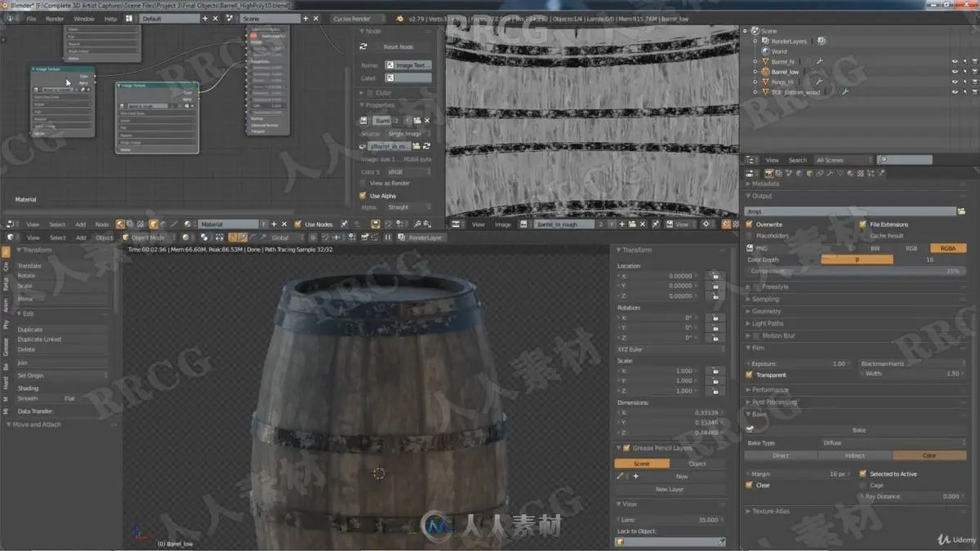Open the Image menu in image editor
The image size is (980, 551).
click(503, 224)
